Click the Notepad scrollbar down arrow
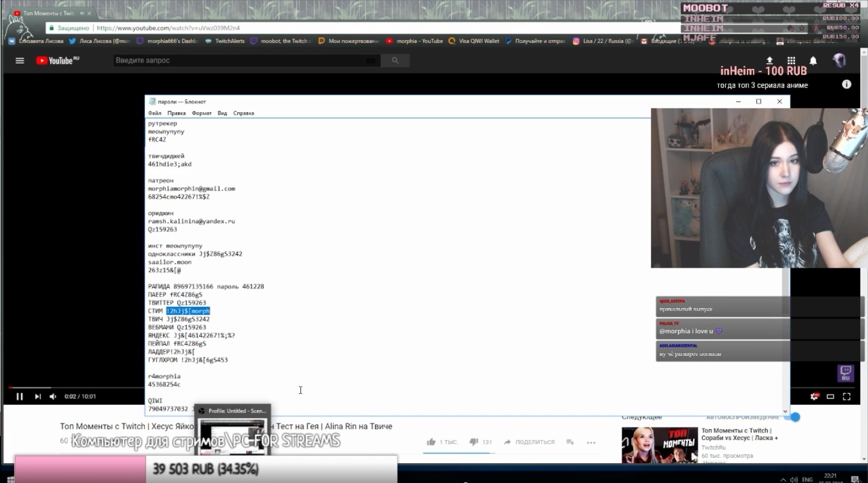The image size is (868, 483). [x=785, y=411]
